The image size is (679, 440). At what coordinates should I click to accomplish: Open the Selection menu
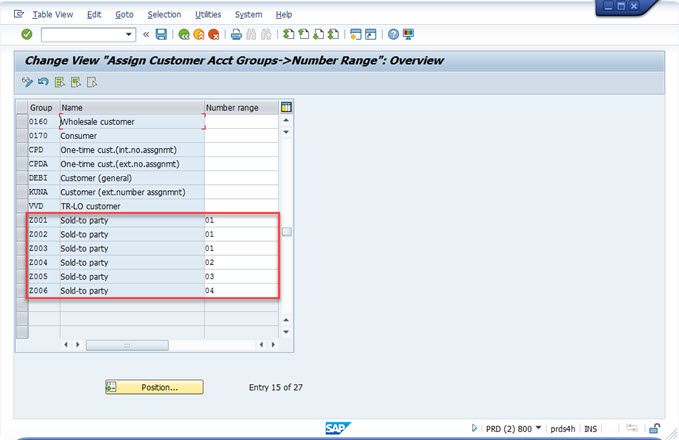164,15
